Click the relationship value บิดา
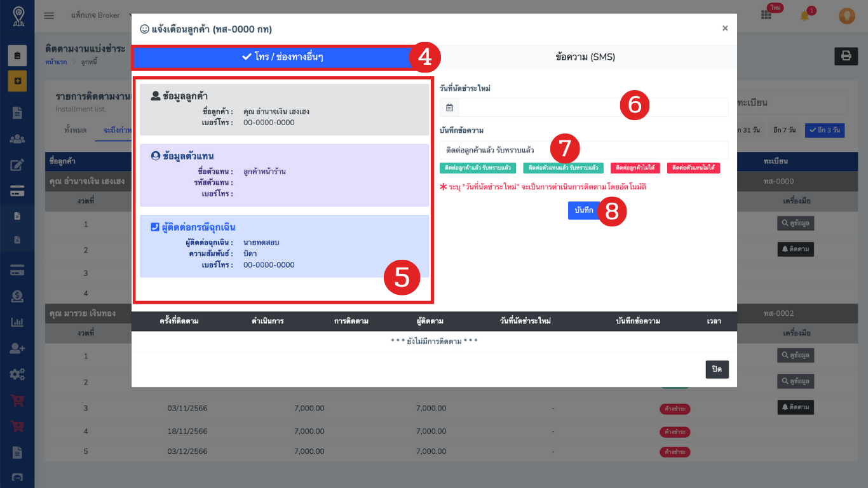 250,254
